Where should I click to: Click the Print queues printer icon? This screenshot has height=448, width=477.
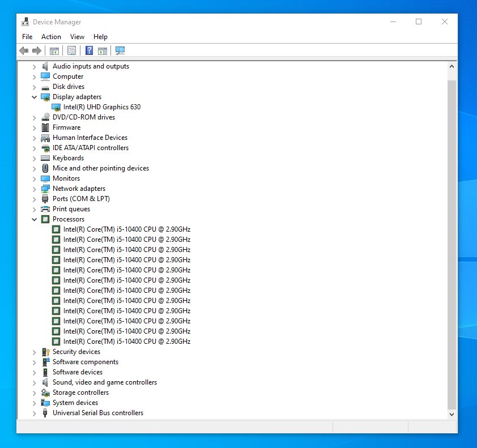pyautogui.click(x=45, y=209)
